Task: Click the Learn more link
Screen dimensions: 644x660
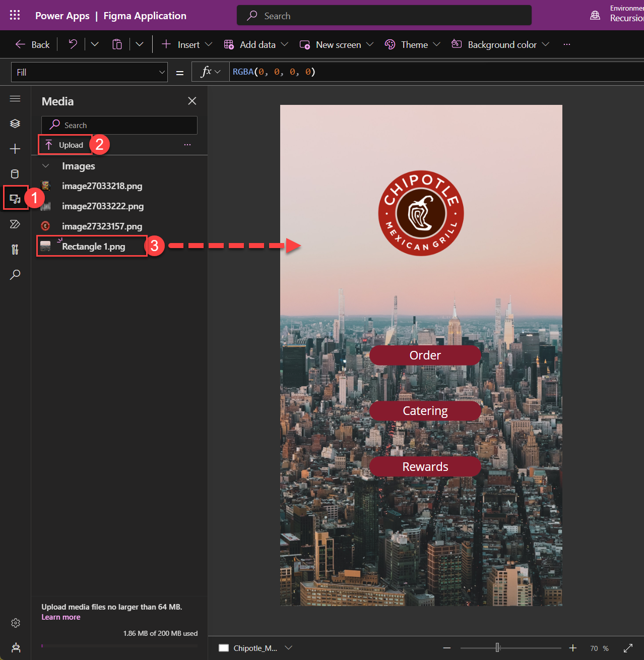Action: pyautogui.click(x=60, y=617)
